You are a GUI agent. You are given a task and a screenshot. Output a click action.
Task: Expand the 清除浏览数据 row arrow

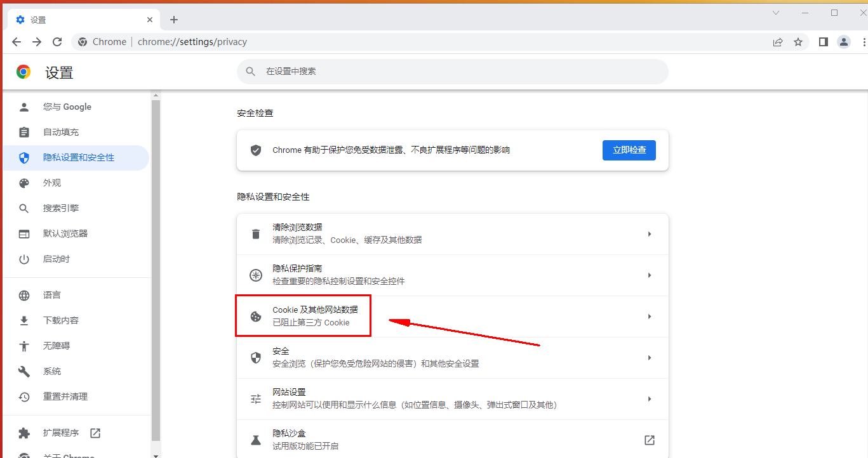pos(649,234)
